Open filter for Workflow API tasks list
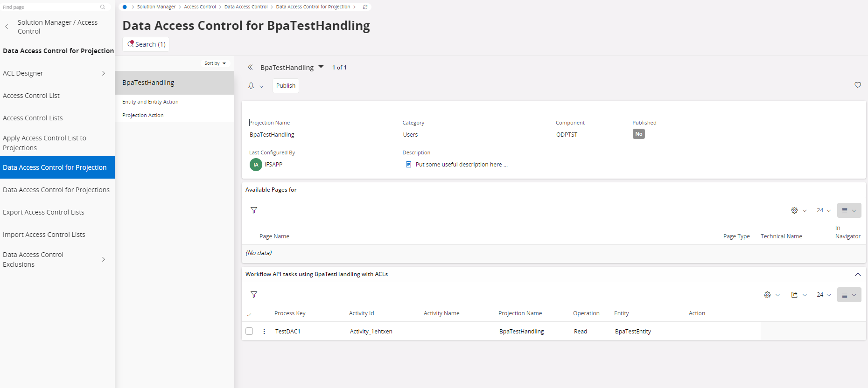Image resolution: width=868 pixels, height=388 pixels. [254, 295]
